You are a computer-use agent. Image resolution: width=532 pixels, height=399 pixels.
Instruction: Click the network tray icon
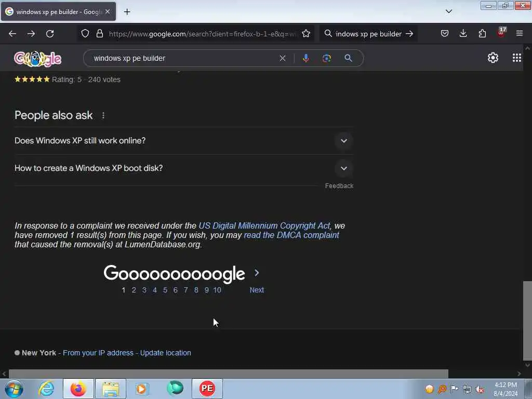click(467, 389)
